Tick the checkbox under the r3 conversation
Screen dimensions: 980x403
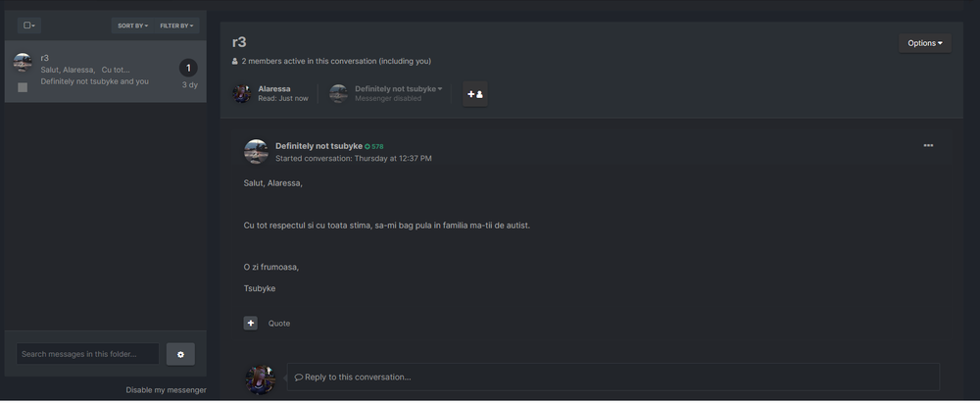pyautogui.click(x=23, y=87)
